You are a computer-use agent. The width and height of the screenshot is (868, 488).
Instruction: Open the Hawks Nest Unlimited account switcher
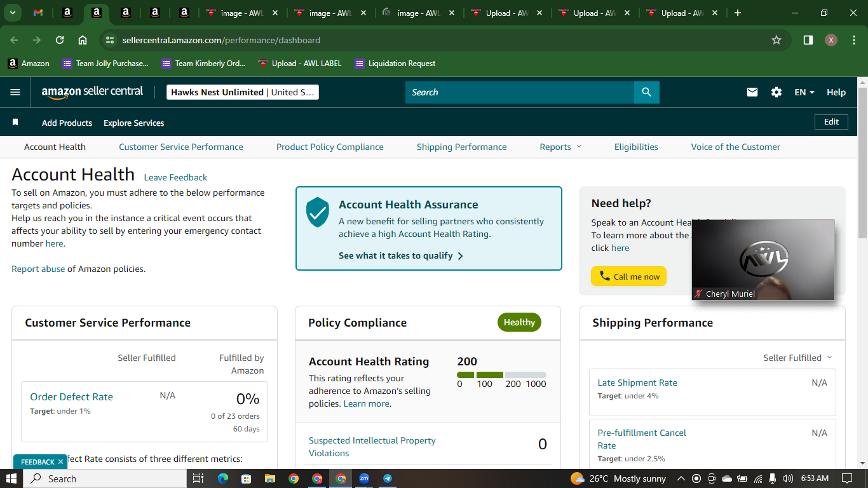pos(243,92)
